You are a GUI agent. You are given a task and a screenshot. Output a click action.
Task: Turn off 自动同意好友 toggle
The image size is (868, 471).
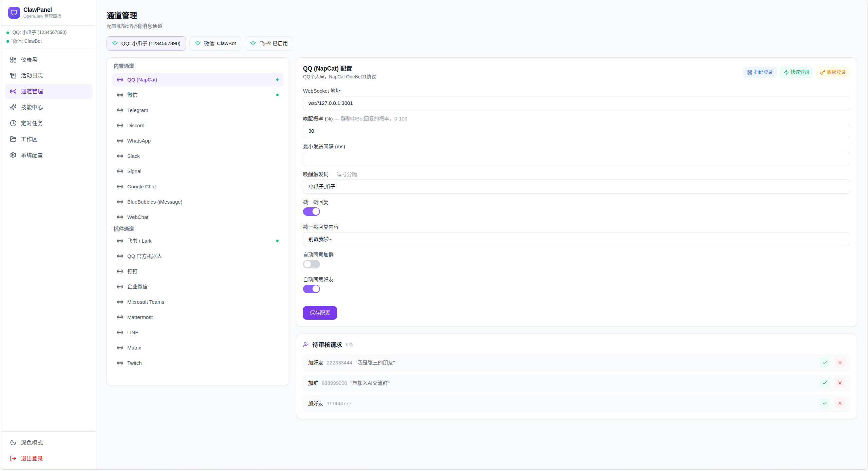click(x=311, y=289)
